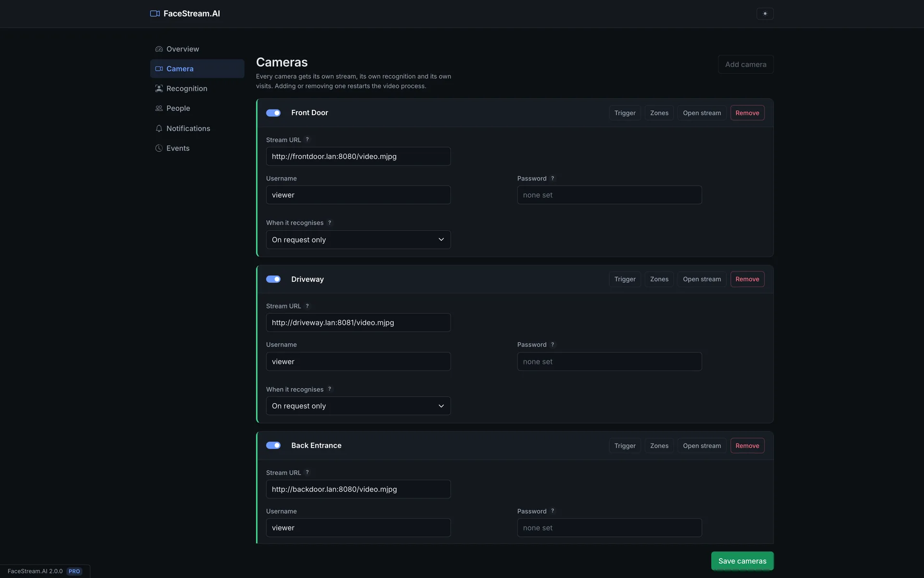Open stream for Driveway camera
This screenshot has width=924, height=578.
tap(702, 279)
